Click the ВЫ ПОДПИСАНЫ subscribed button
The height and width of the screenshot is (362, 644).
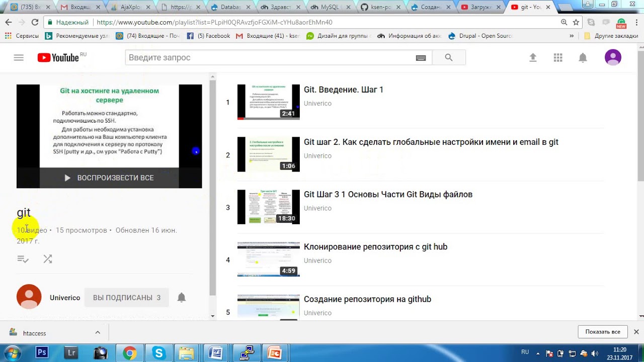point(126,298)
